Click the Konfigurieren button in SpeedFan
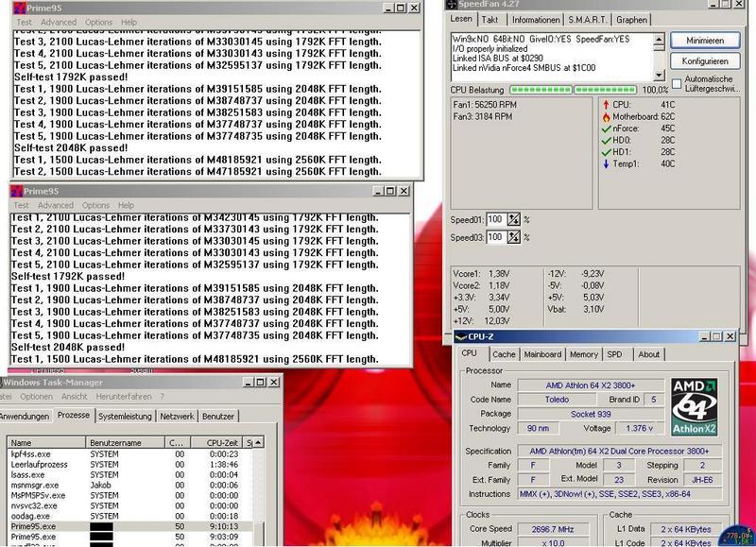756x547 pixels. (x=705, y=61)
